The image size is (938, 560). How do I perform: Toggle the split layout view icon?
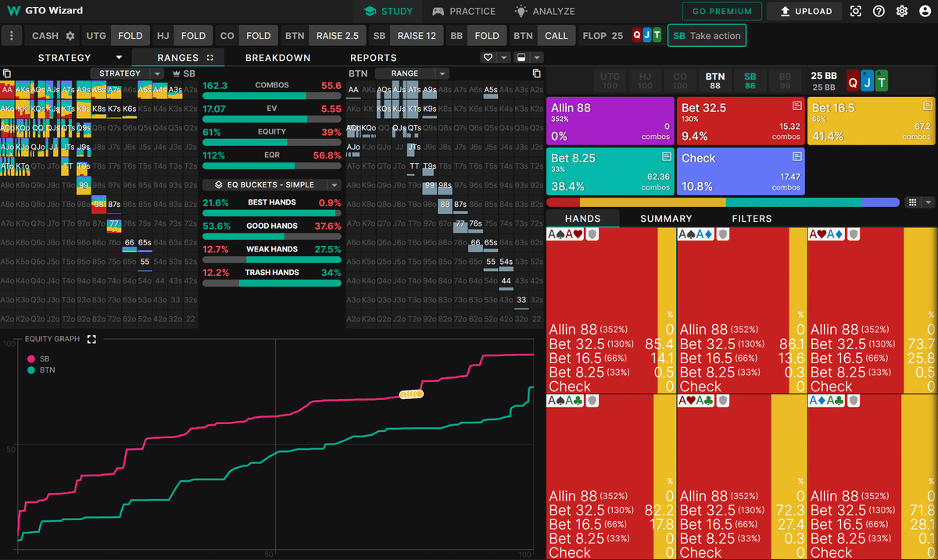click(521, 58)
